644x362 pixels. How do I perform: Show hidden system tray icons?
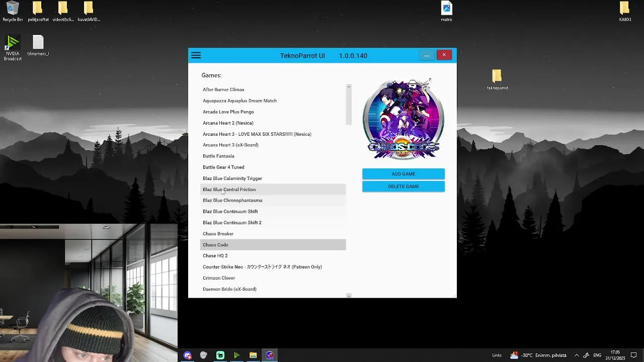(577, 355)
